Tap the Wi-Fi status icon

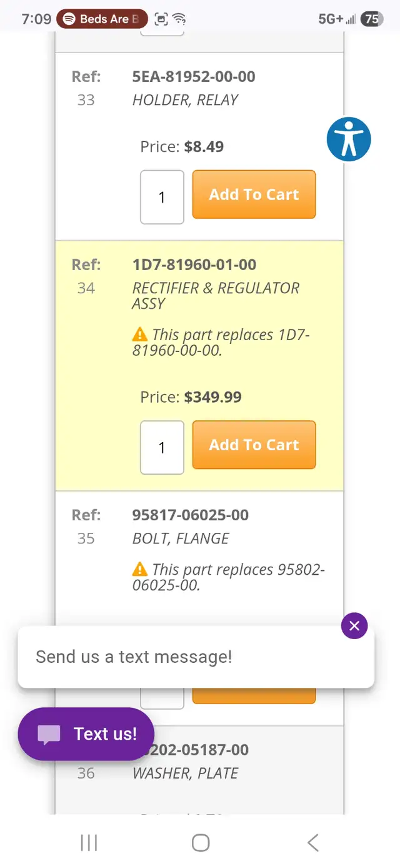pyautogui.click(x=179, y=19)
